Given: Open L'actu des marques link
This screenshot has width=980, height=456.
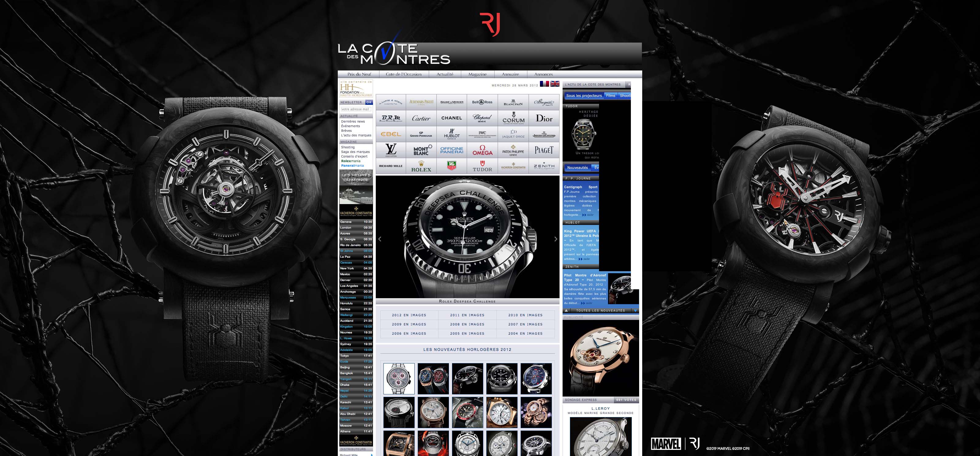Looking at the screenshot, I should click(x=356, y=135).
